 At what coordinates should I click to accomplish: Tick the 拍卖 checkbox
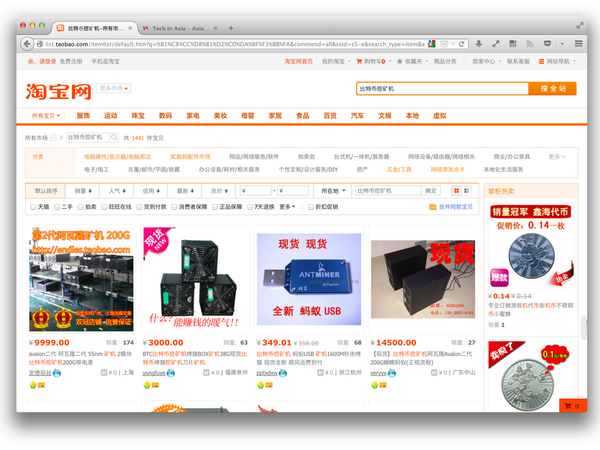point(80,207)
